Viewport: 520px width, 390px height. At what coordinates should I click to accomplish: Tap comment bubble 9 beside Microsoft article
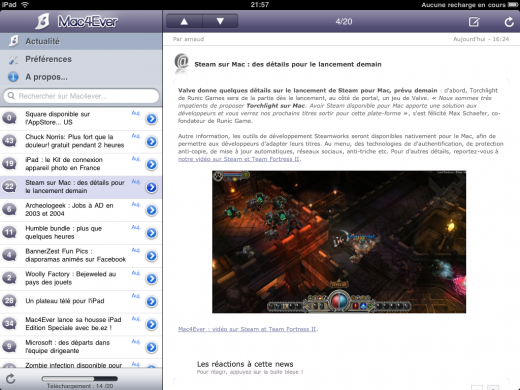coord(9,347)
